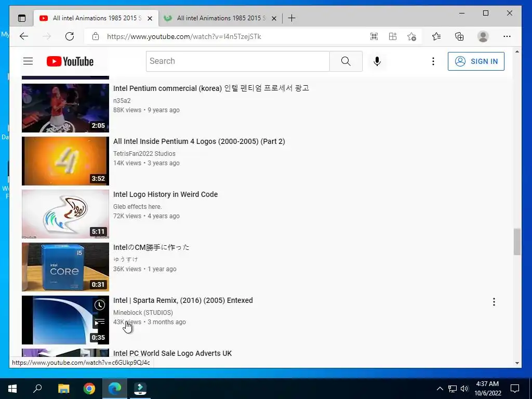Image resolution: width=532 pixels, height=399 pixels.
Task: Open Intel Sparta Remix Entexed title
Action: coord(183,300)
